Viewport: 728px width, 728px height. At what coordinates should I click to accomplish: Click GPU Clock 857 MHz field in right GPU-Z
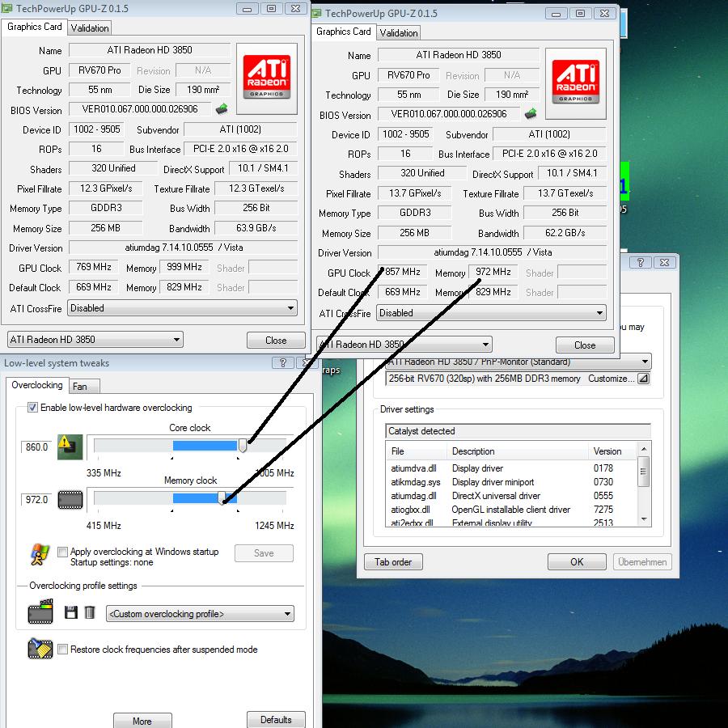[403, 272]
